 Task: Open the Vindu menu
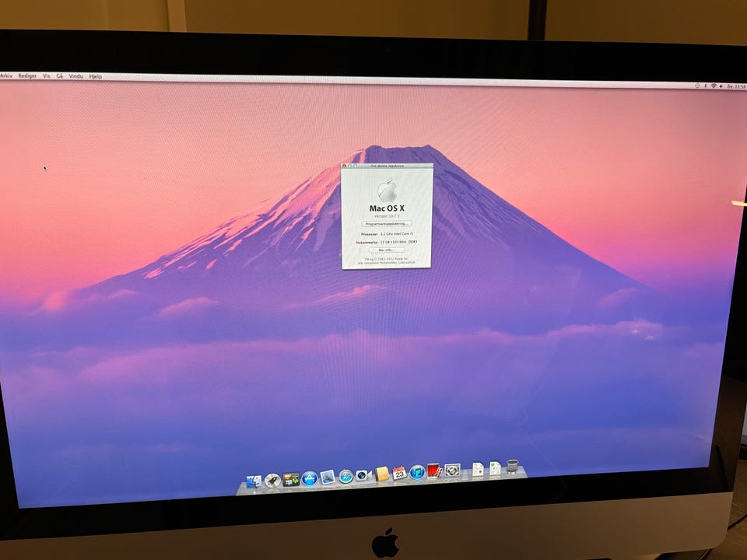[x=75, y=75]
